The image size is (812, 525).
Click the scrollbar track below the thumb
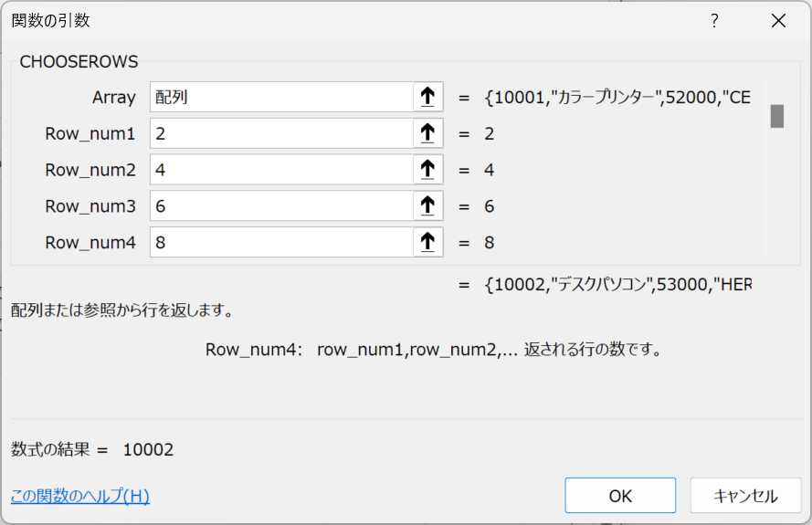(x=776, y=192)
